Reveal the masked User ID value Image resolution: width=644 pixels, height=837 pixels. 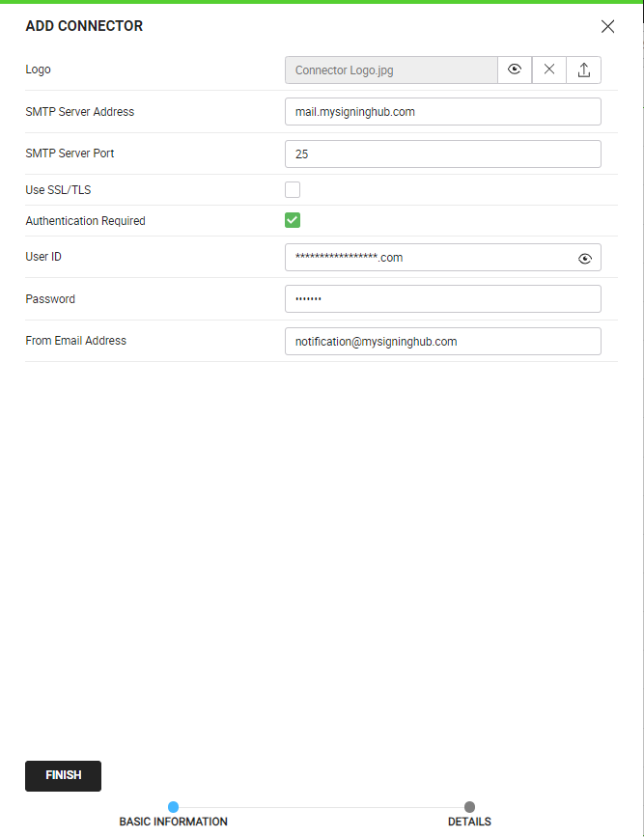point(584,259)
